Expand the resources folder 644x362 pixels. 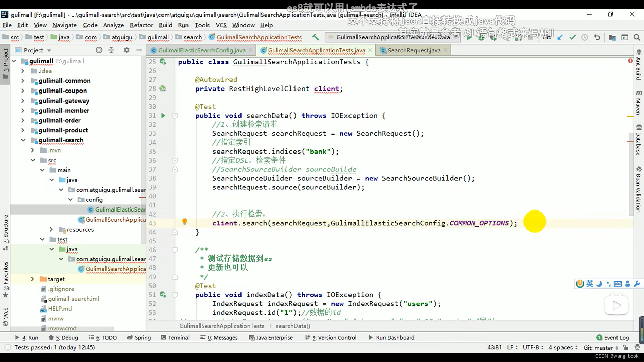click(x=51, y=229)
